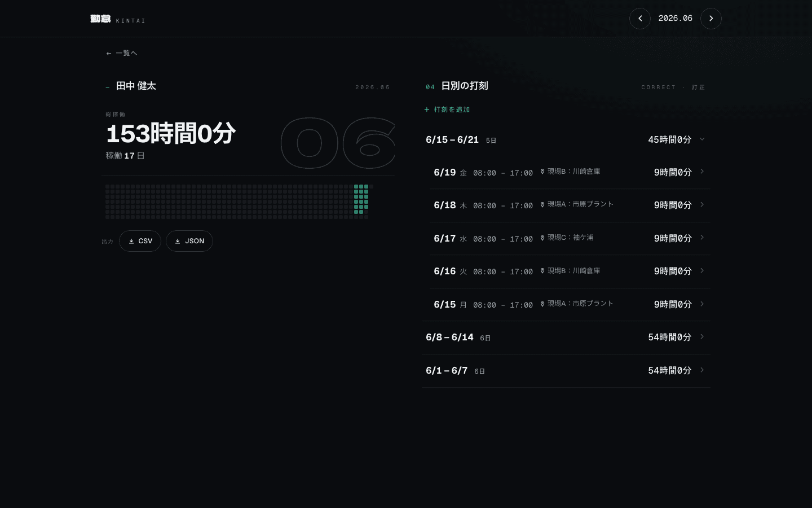812x508 pixels.
Task: Add a punch via 打刻を追加 text
Action: [452, 110]
